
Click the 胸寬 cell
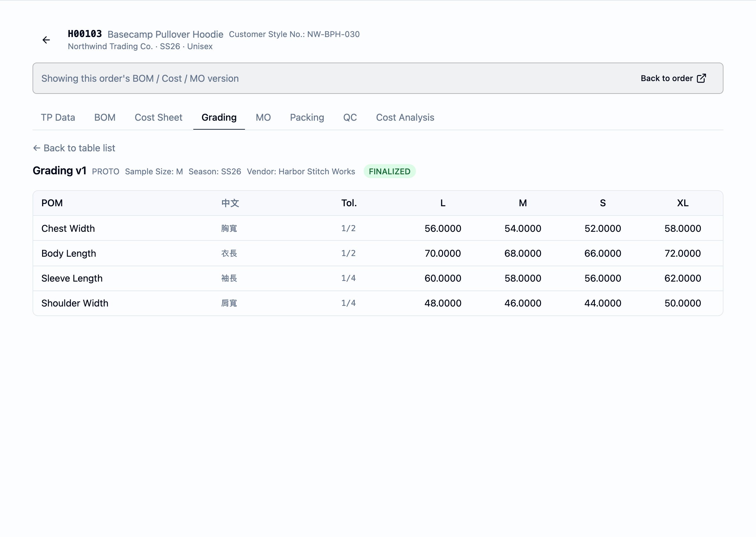pos(229,228)
